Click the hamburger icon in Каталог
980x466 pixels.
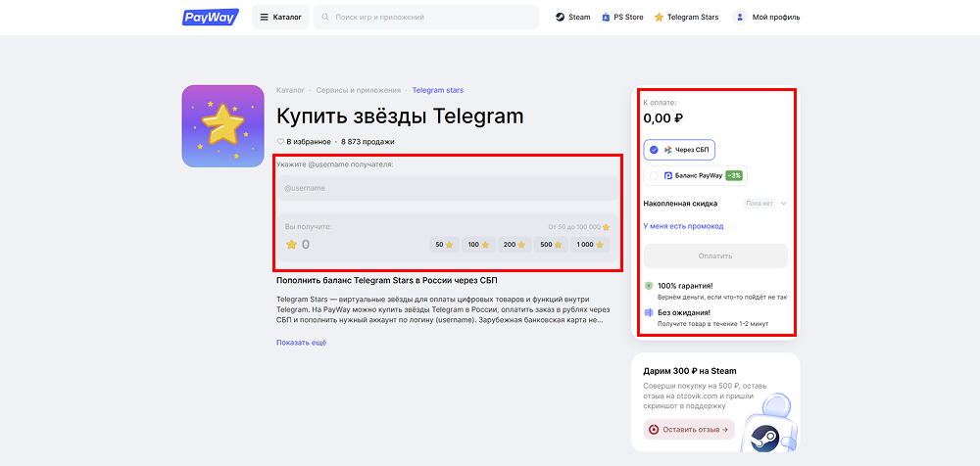click(265, 18)
